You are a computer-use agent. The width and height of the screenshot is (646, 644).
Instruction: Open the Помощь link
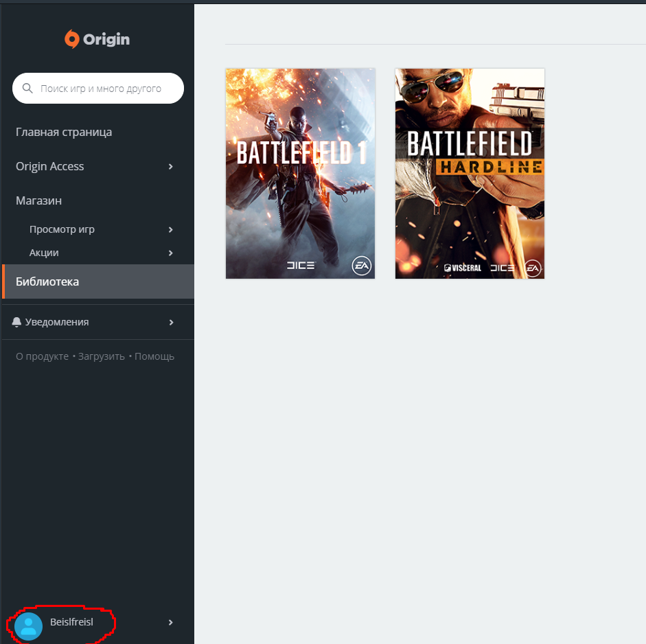point(154,356)
